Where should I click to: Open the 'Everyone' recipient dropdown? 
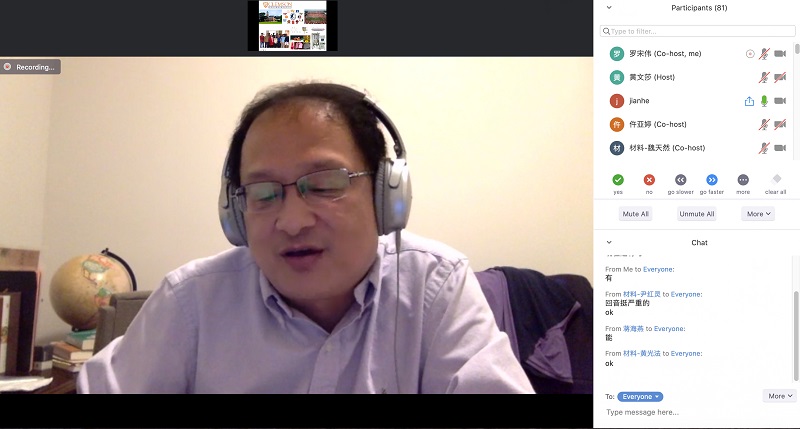(x=640, y=396)
